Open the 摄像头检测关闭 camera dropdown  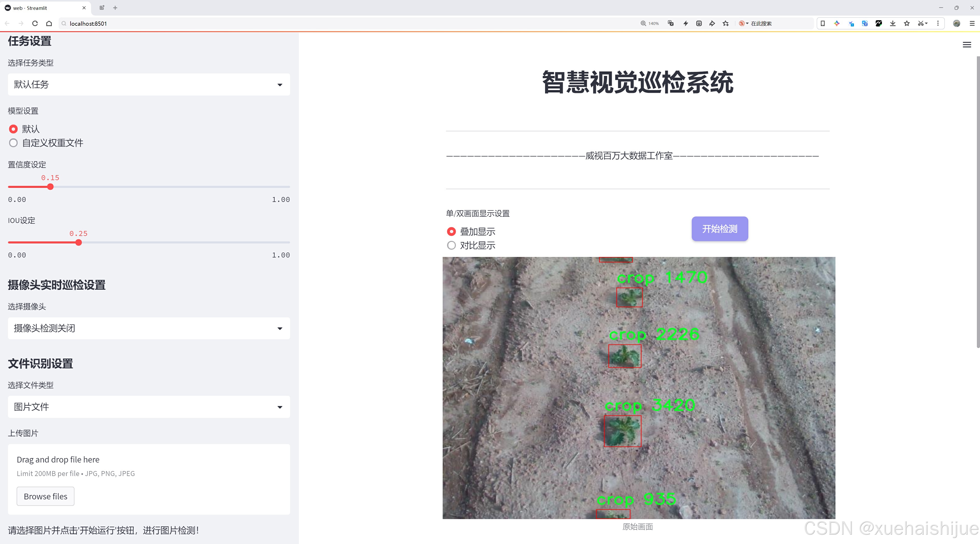(149, 328)
